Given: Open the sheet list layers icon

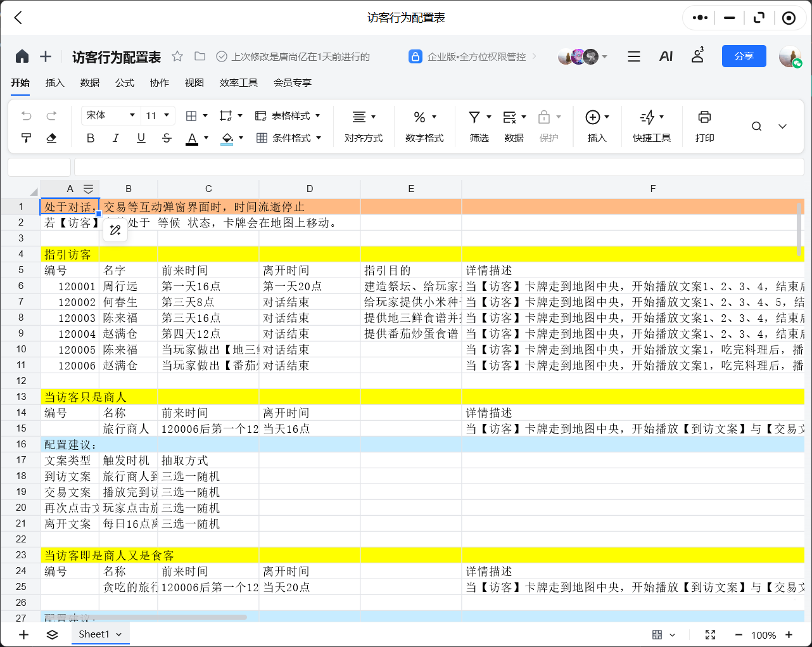Looking at the screenshot, I should pos(52,634).
